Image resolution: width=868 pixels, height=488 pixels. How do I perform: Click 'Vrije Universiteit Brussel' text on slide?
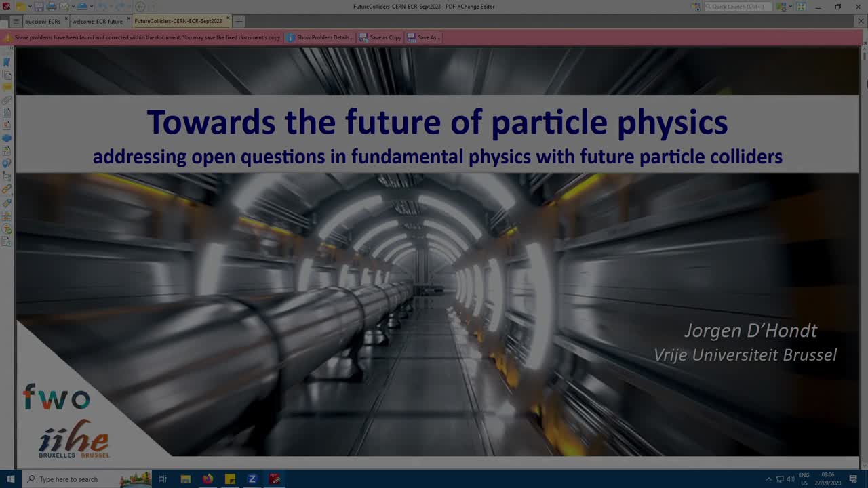pos(745,354)
